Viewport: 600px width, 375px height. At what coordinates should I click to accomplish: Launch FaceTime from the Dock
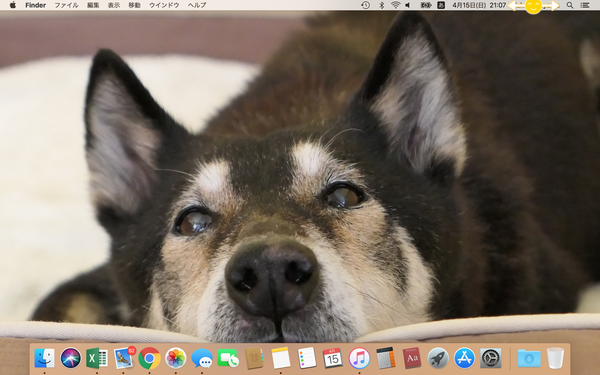tap(228, 359)
